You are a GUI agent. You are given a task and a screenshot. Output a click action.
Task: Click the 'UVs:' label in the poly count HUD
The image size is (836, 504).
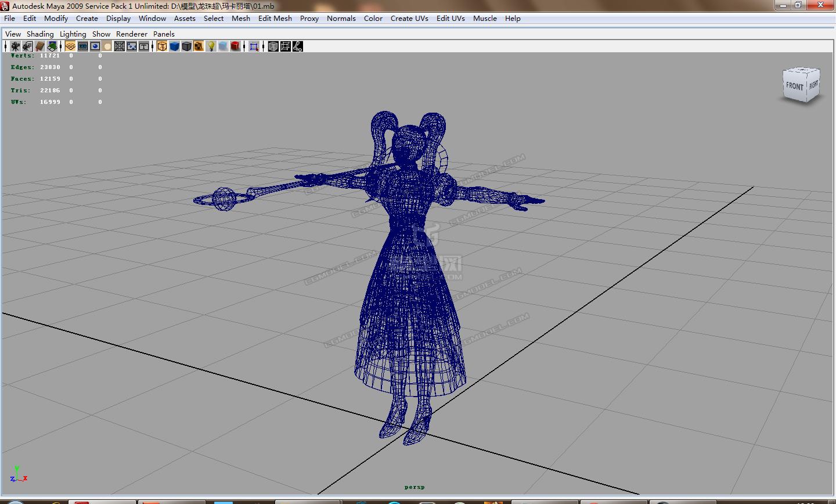(x=19, y=102)
